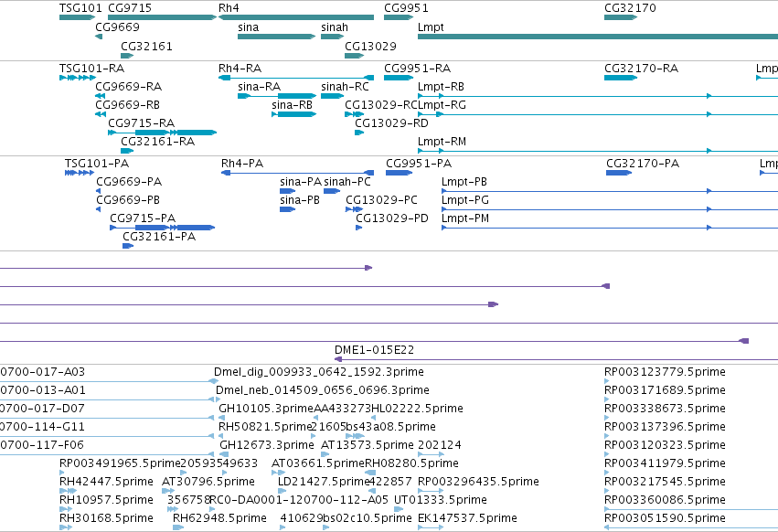
Task: Select the TSG101 gene label
Action: [80, 8]
